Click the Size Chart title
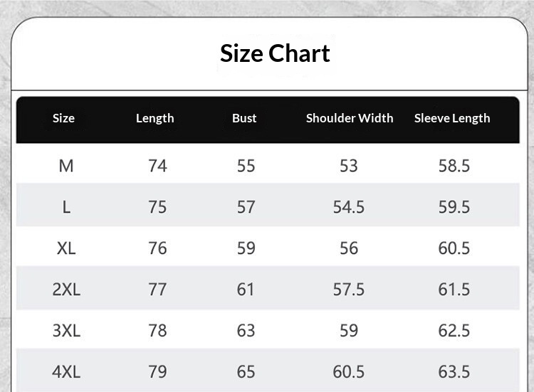 click(x=275, y=53)
